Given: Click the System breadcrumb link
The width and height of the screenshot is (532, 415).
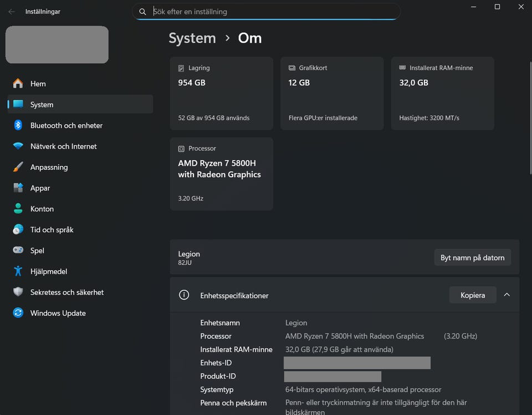Looking at the screenshot, I should click(192, 38).
